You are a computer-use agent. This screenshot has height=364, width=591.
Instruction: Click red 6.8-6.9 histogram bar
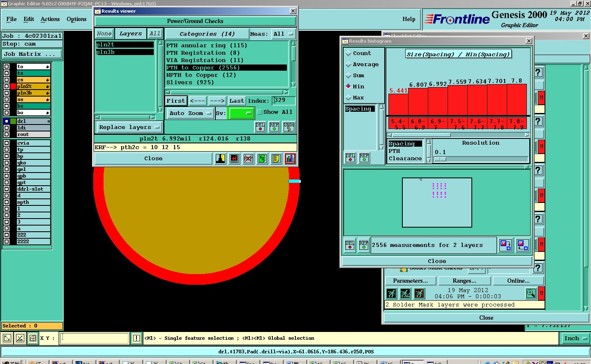coord(418,101)
